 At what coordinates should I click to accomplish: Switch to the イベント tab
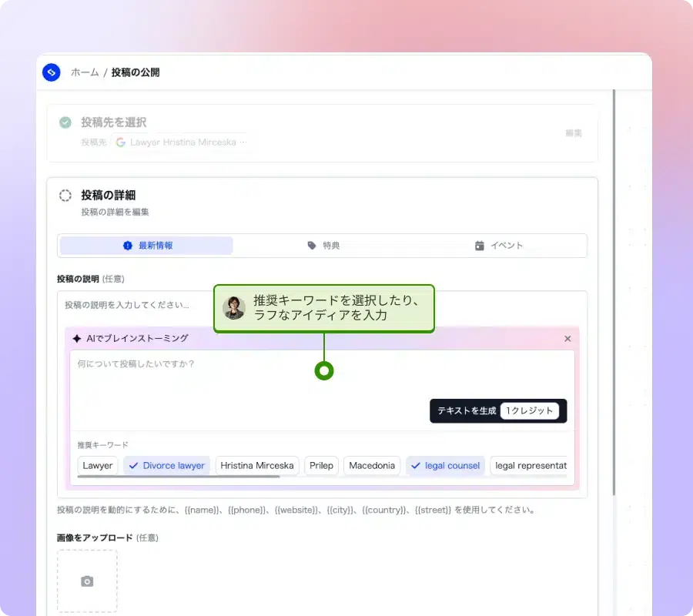[x=499, y=246]
